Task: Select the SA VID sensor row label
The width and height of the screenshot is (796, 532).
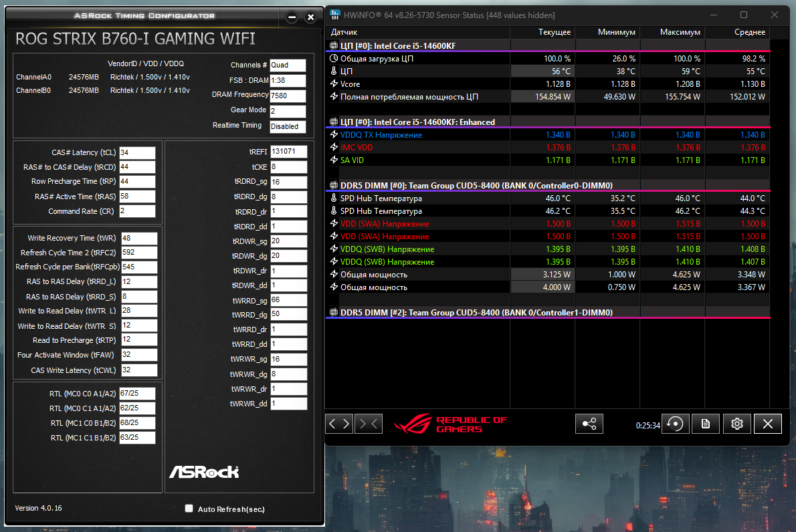Action: 352,160
